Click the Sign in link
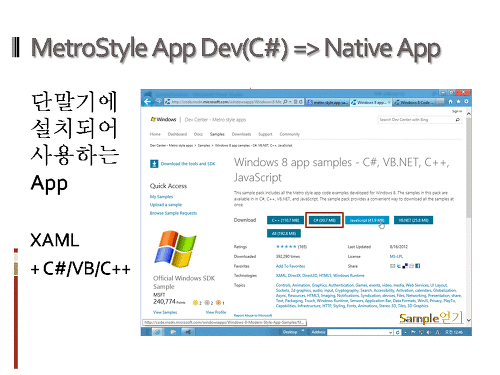The width and height of the screenshot is (500, 375). [x=457, y=111]
